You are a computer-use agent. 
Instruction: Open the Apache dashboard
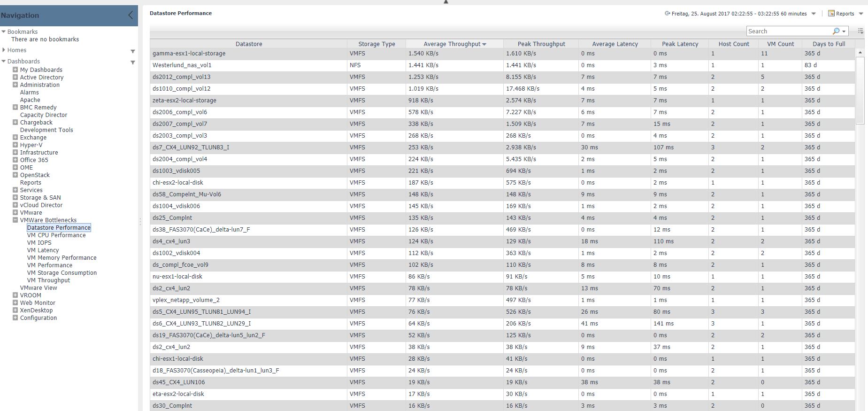(30, 100)
